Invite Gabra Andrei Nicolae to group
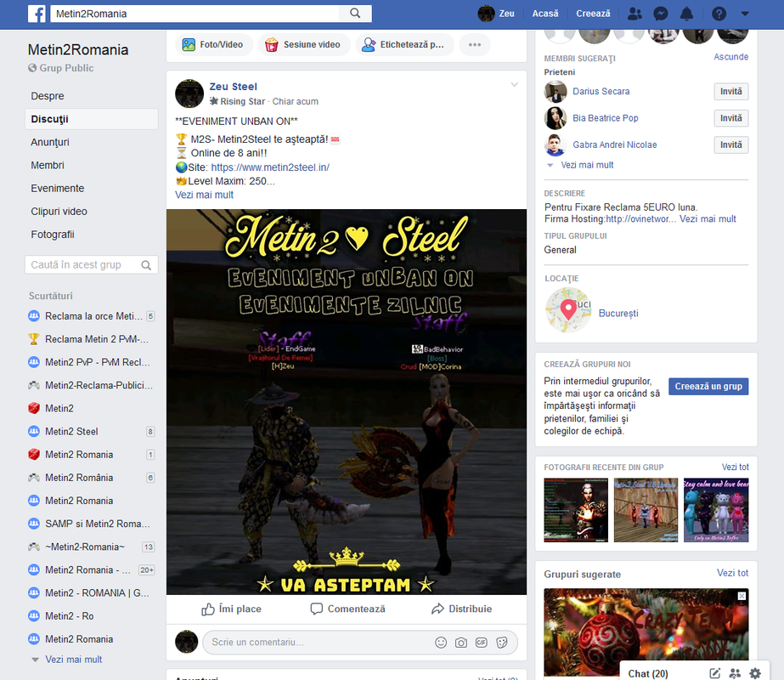This screenshot has width=784, height=680. 731,144
